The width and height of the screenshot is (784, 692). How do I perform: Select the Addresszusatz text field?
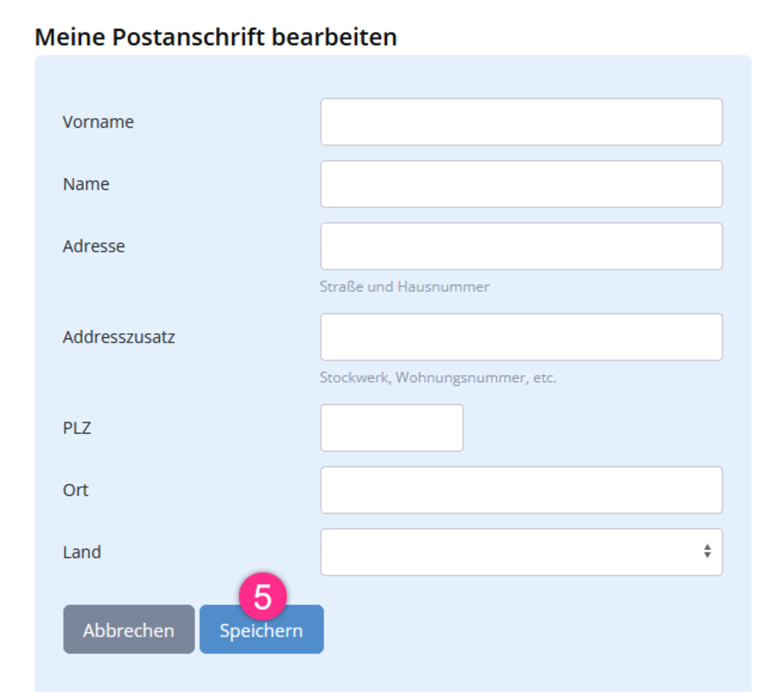coord(521,337)
